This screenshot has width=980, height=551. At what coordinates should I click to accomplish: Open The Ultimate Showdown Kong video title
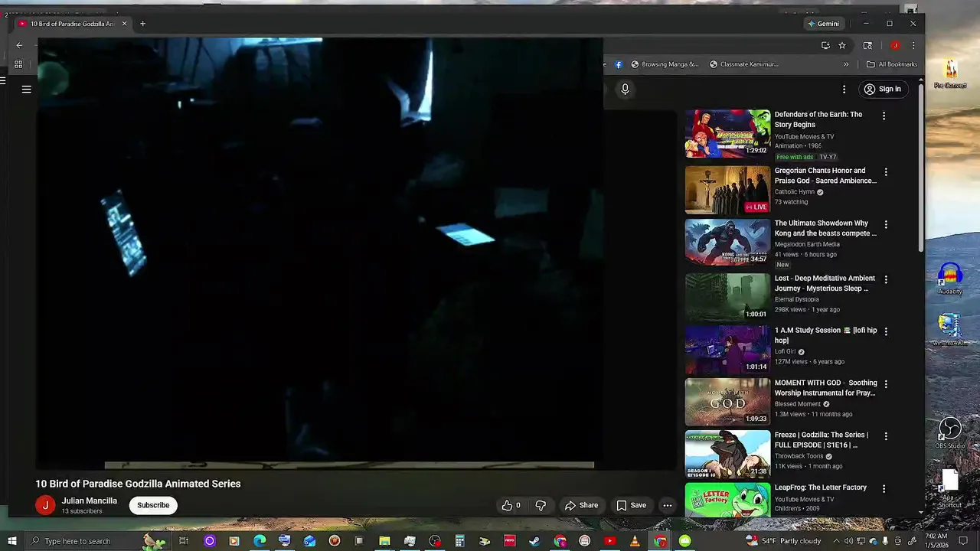[825, 228]
